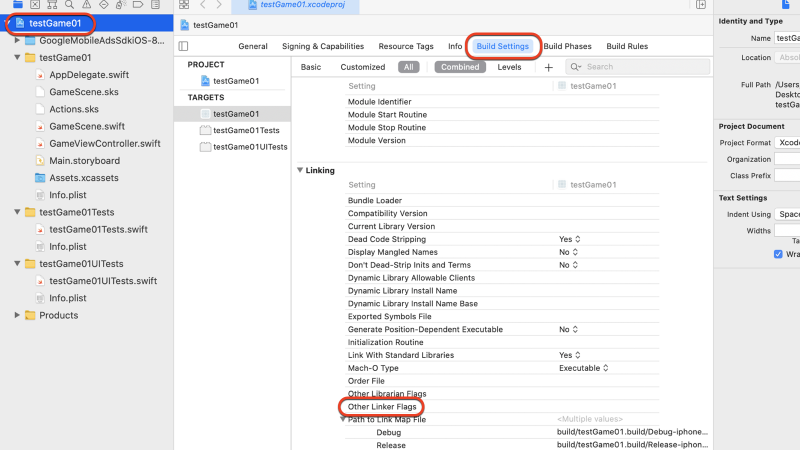Open Mach-O Type Executable popup

pyautogui.click(x=584, y=368)
